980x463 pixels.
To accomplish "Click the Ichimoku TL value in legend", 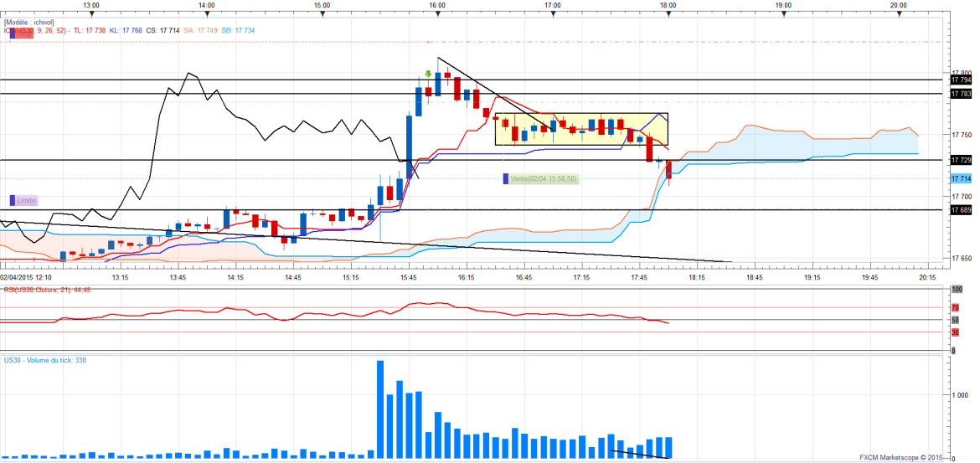I will (x=89, y=31).
